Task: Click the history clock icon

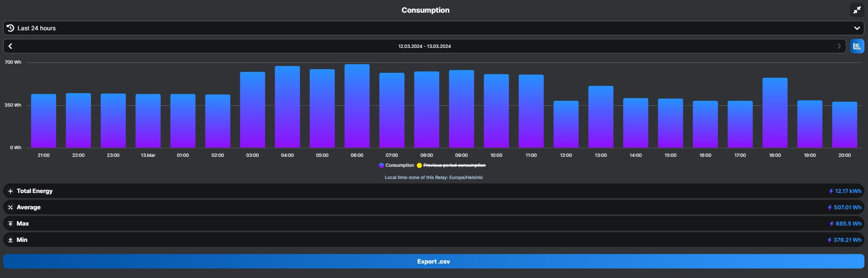Action: [x=10, y=28]
